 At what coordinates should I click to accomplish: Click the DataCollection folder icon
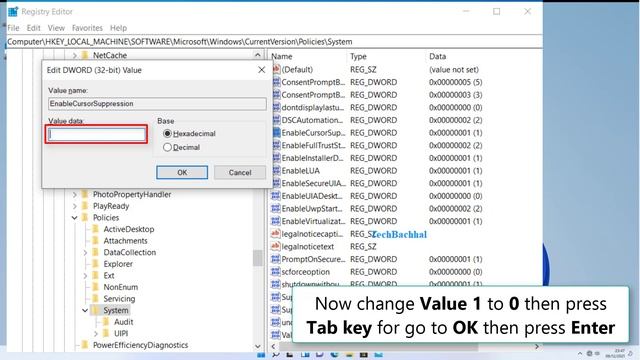(96, 252)
